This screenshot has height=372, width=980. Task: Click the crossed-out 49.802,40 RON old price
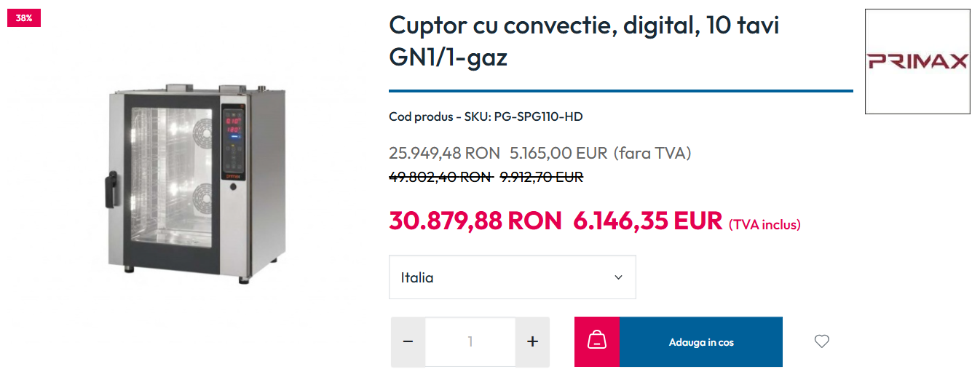pos(440,177)
